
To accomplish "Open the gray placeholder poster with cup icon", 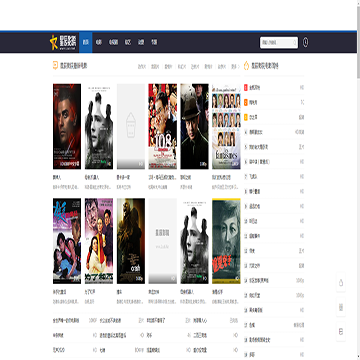I will point(131,126).
